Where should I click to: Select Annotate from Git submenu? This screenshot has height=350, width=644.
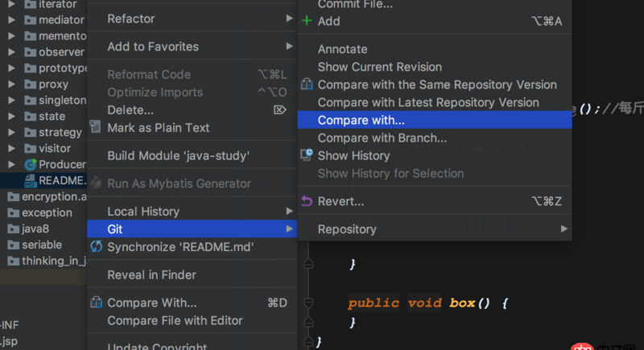[x=342, y=49]
